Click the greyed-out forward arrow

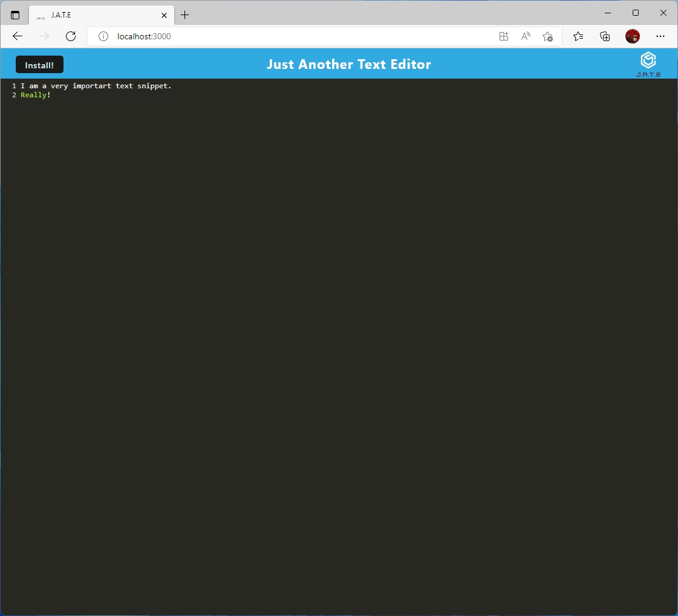tap(44, 36)
